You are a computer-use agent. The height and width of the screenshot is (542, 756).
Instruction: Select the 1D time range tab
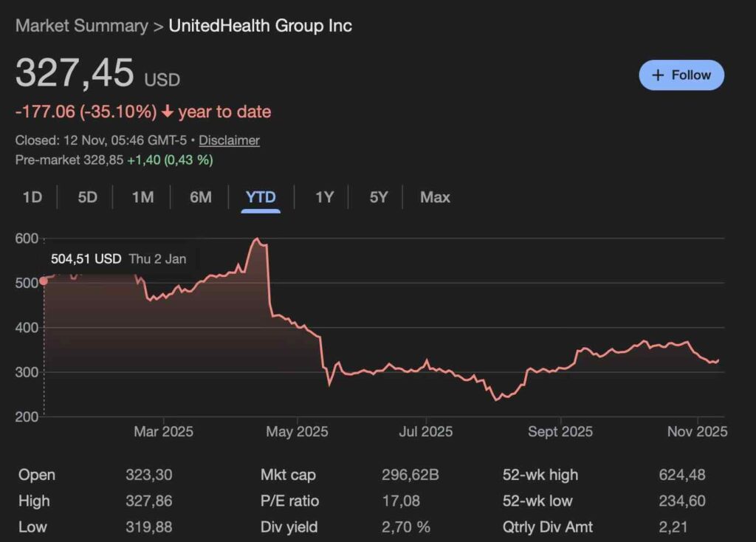coord(32,197)
